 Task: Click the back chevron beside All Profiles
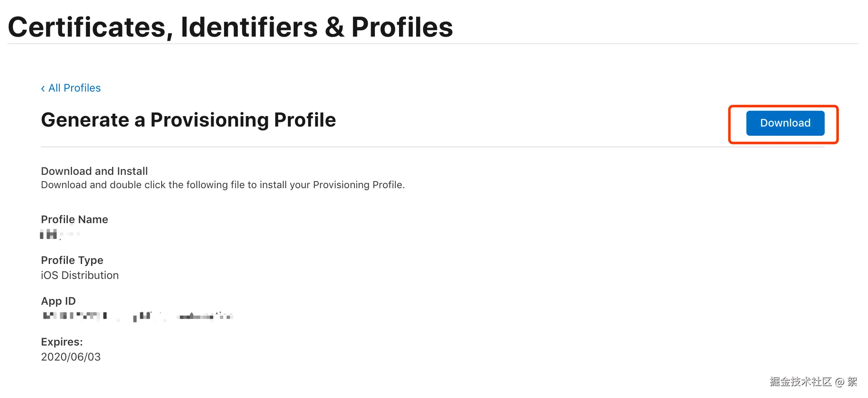pos(43,88)
